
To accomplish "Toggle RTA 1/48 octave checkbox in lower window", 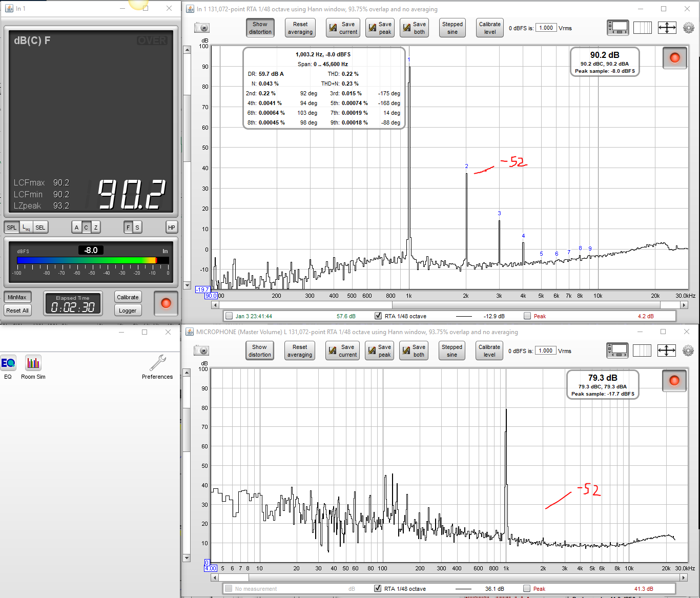I will (378, 589).
